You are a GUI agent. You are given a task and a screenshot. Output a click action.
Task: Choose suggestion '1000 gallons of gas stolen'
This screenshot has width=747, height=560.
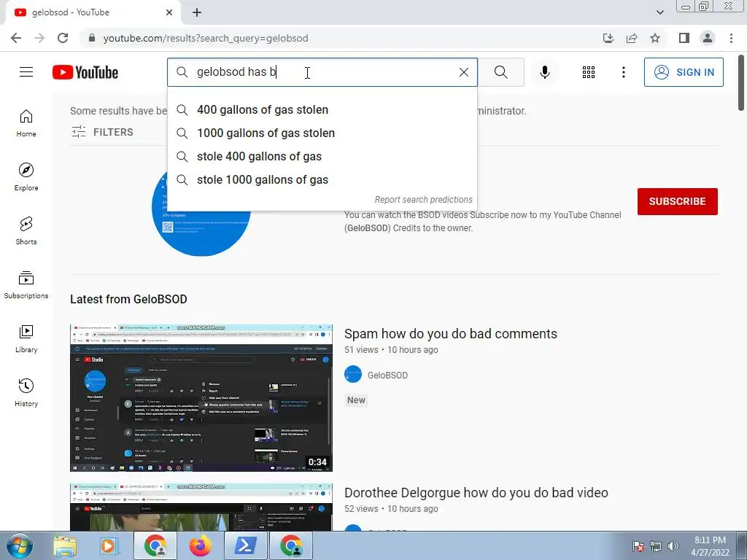coord(322,133)
